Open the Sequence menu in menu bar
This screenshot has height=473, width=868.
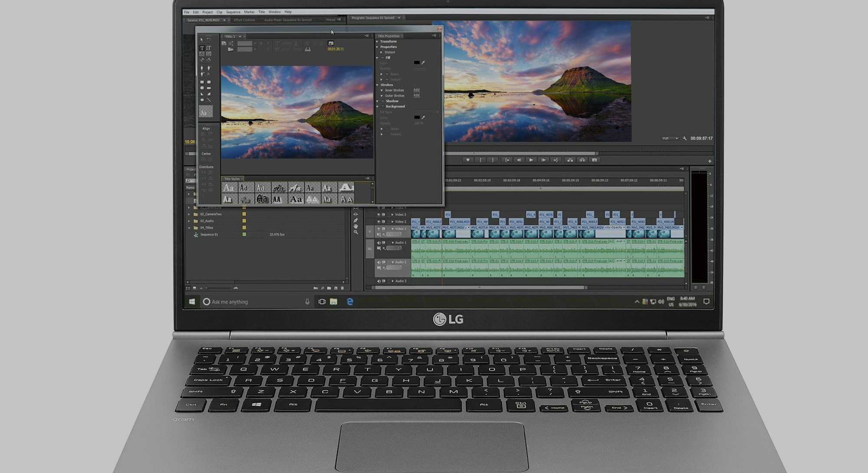[233, 12]
